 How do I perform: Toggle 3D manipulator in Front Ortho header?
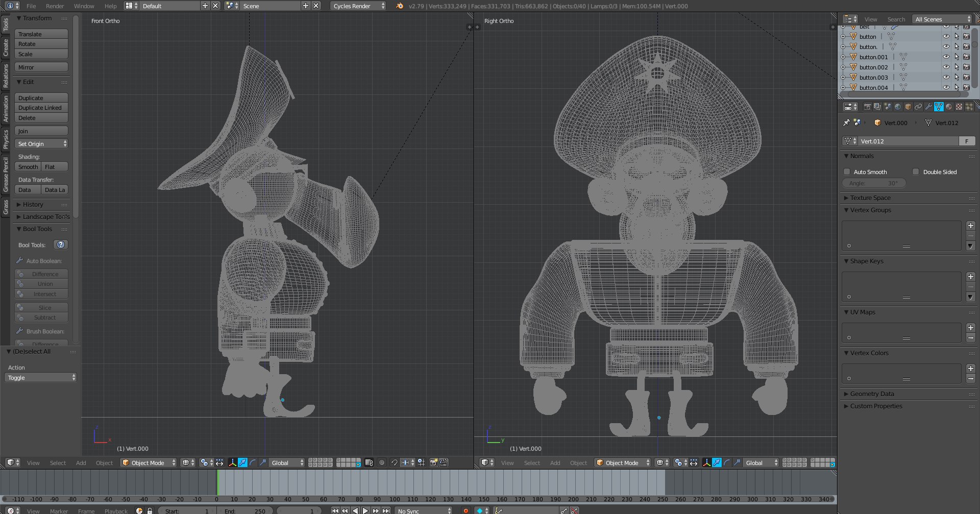click(233, 462)
